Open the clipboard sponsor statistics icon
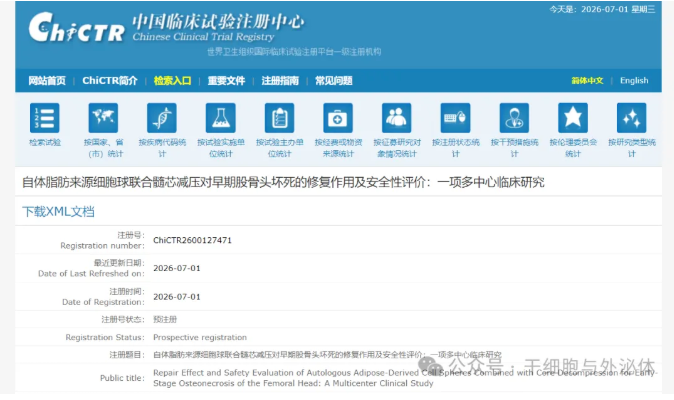The image size is (674, 400). click(x=279, y=118)
